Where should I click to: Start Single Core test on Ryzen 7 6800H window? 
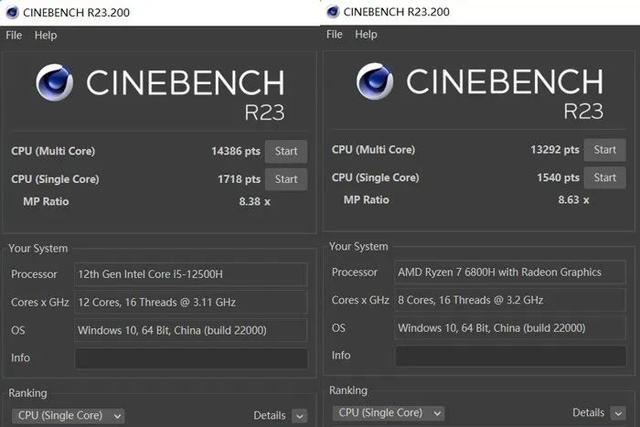click(604, 178)
